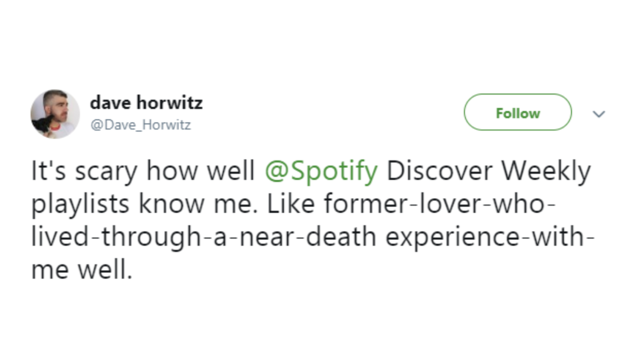Click the word "horwitz" in bold name
Viewport: 644px width, 362px height.
[x=170, y=103]
